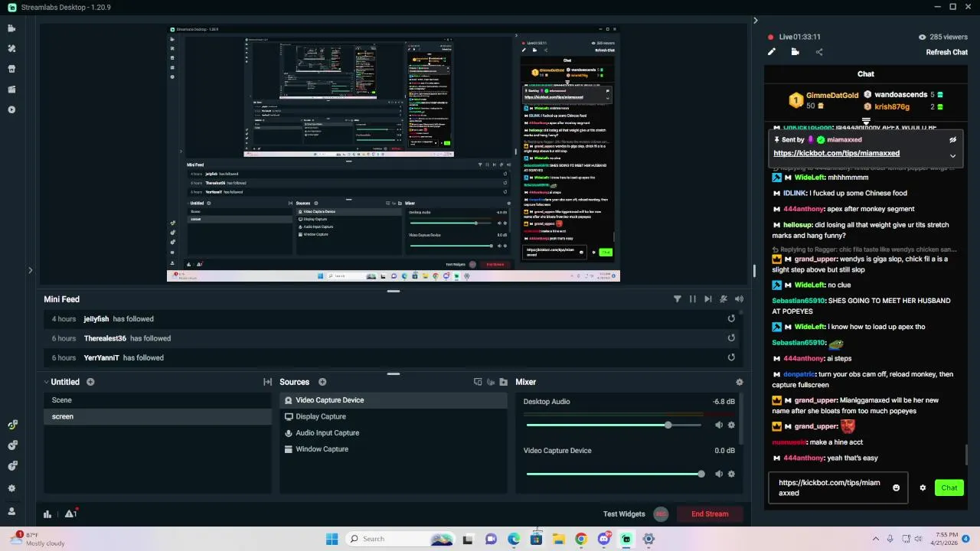Open the Highlighter sidebar icon
This screenshot has width=980, height=551.
click(11, 89)
